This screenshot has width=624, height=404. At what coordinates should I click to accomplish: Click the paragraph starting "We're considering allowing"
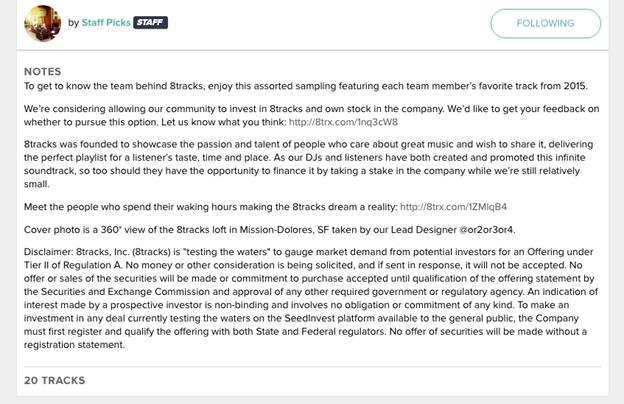click(300, 108)
